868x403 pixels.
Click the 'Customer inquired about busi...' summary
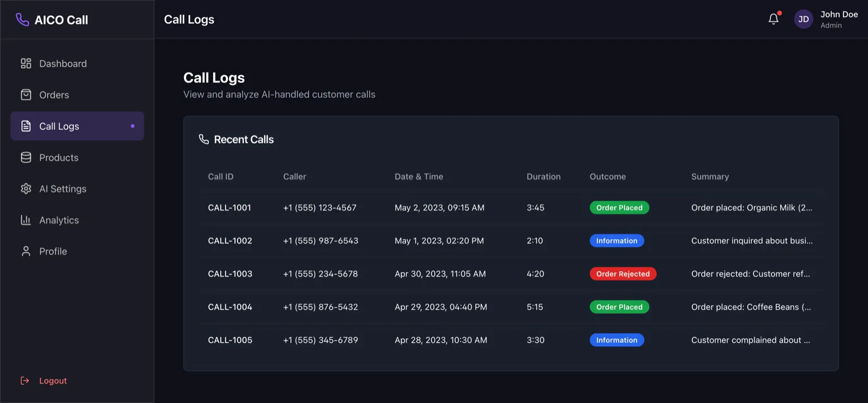pyautogui.click(x=752, y=241)
